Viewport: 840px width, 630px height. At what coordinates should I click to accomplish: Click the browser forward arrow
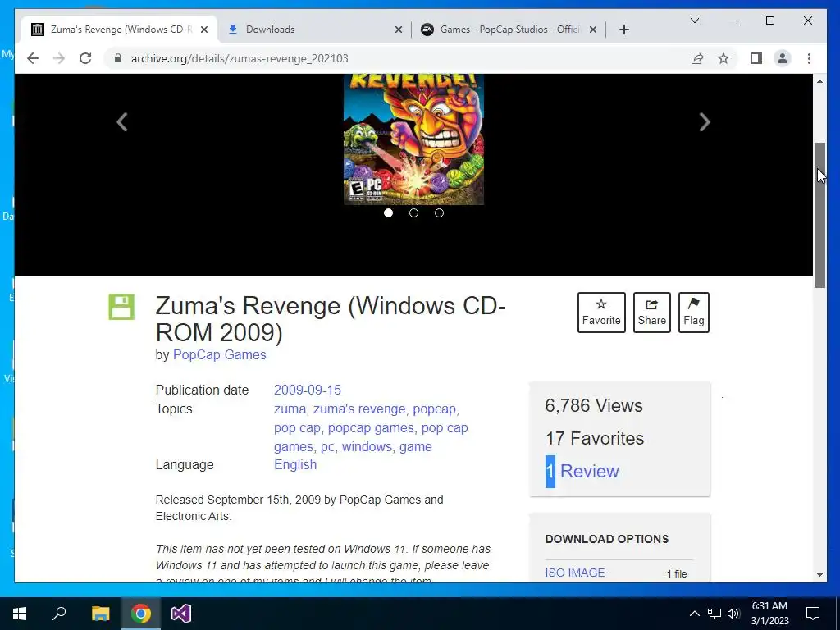59,58
